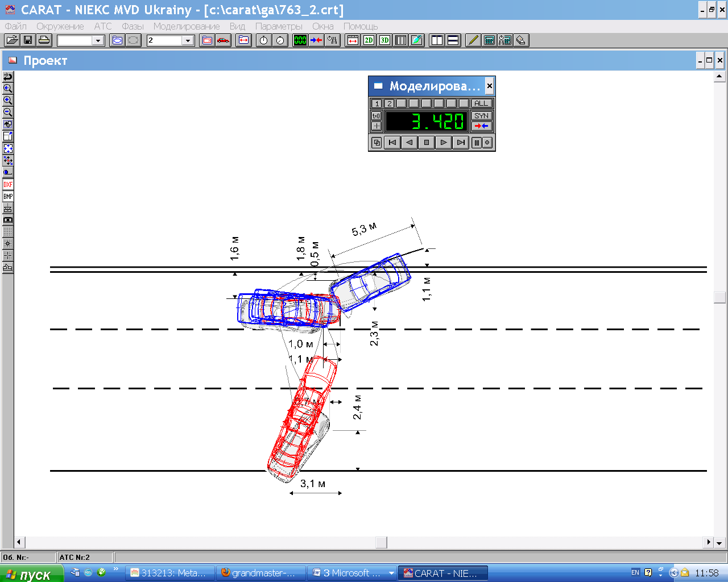The width and height of the screenshot is (728, 582).
Task: Click the Save diskette toolbar icon
Action: pyautogui.click(x=28, y=40)
